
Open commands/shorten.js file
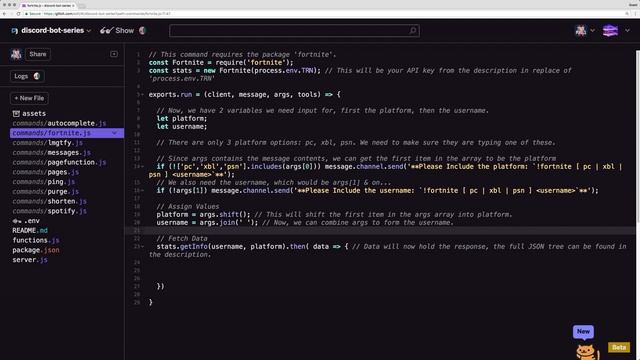point(49,202)
